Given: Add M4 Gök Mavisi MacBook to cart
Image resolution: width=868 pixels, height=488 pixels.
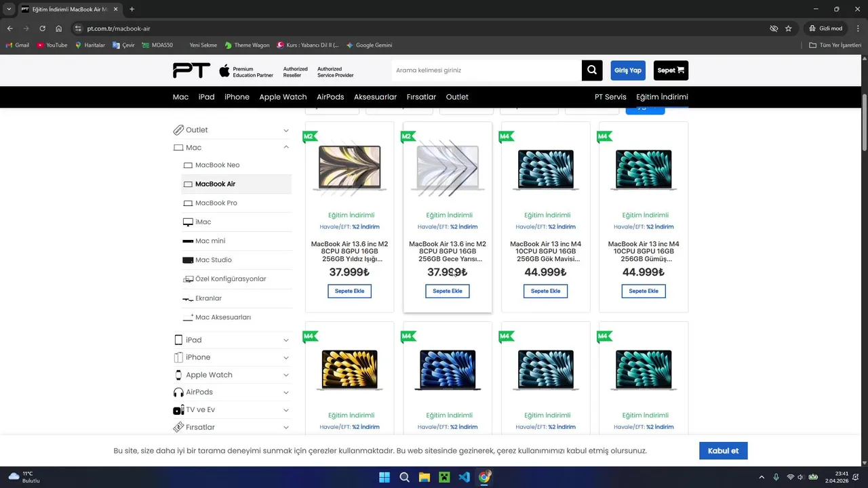Looking at the screenshot, I should point(545,291).
